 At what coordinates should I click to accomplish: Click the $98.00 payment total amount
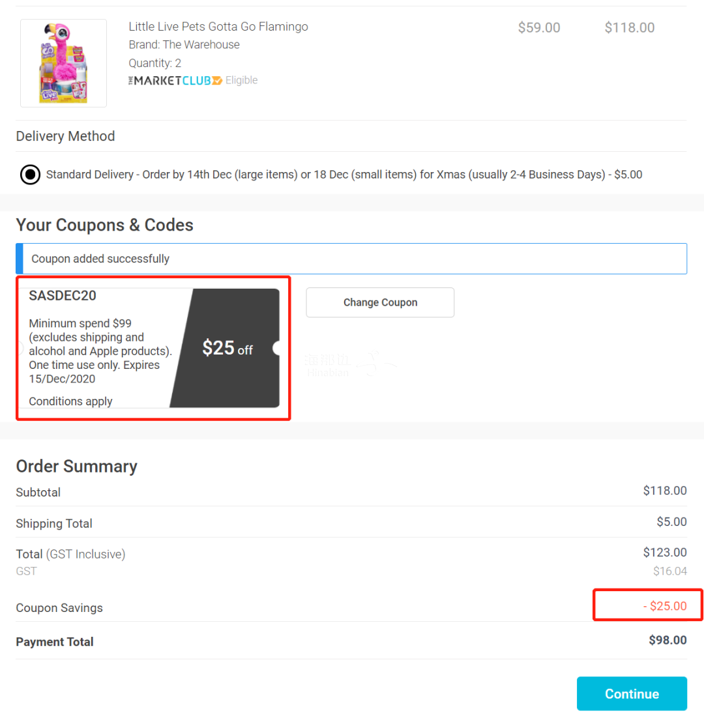click(x=667, y=640)
